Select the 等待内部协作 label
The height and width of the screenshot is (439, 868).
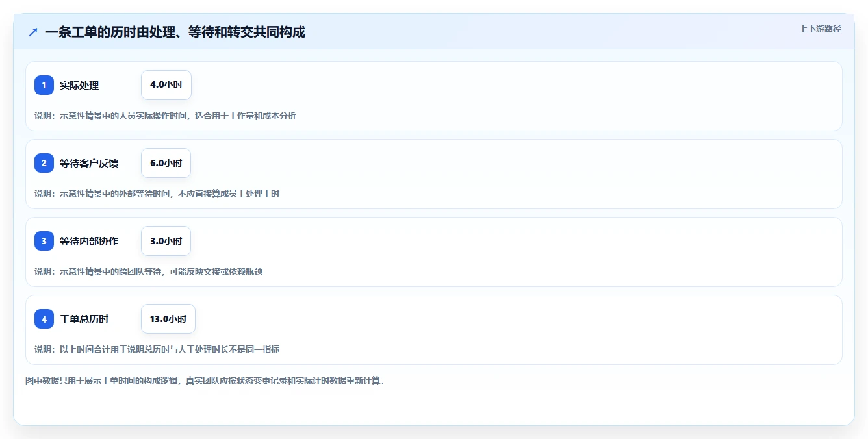click(x=89, y=241)
